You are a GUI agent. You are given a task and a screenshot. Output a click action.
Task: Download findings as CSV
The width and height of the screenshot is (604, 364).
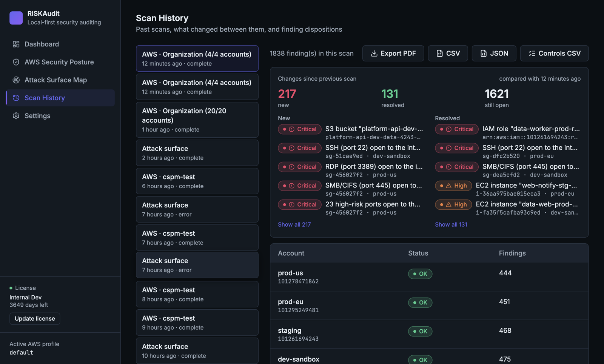[448, 54]
